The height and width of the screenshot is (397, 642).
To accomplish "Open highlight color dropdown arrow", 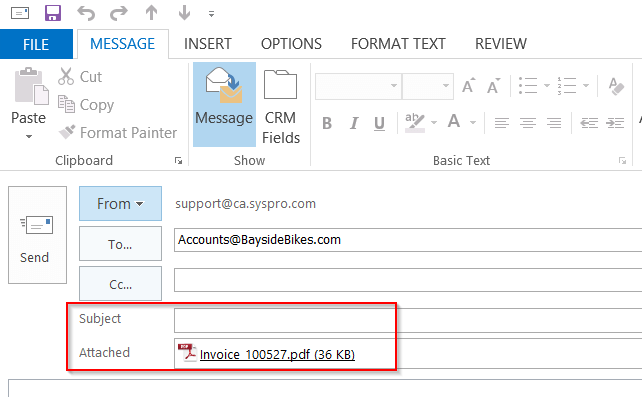I will tap(434, 123).
